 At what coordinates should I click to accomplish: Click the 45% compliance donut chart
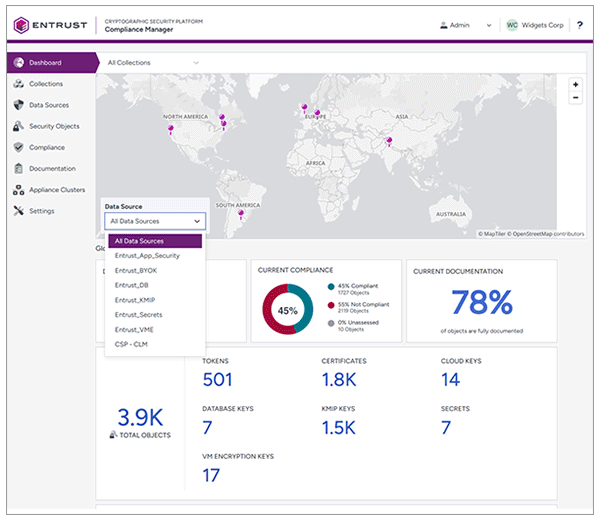click(x=287, y=309)
